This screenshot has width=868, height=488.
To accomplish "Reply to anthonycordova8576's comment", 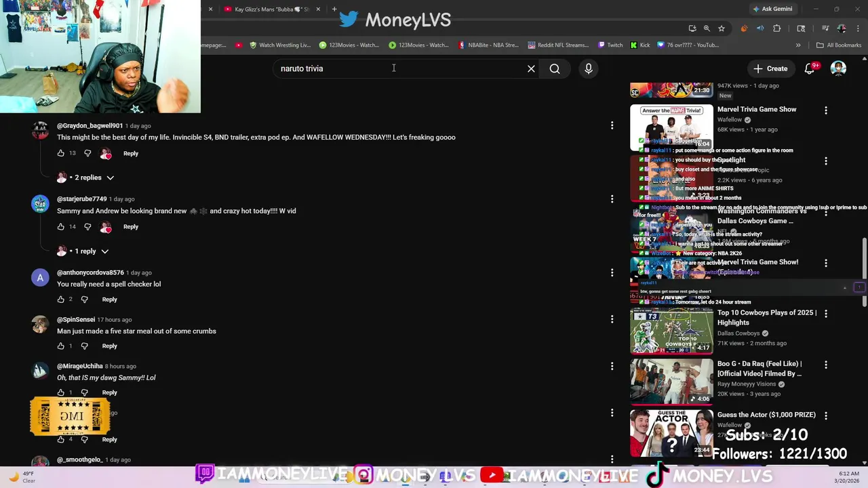I will (x=109, y=299).
